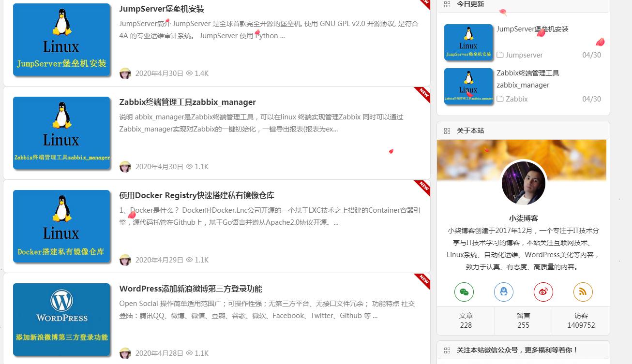The height and width of the screenshot is (364, 632).
Task: Click author avatar under Zabbix终端管理工具 post
Action: click(x=125, y=167)
